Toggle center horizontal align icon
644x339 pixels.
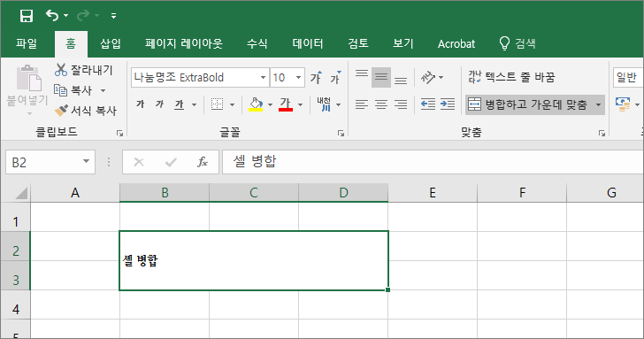pos(381,104)
